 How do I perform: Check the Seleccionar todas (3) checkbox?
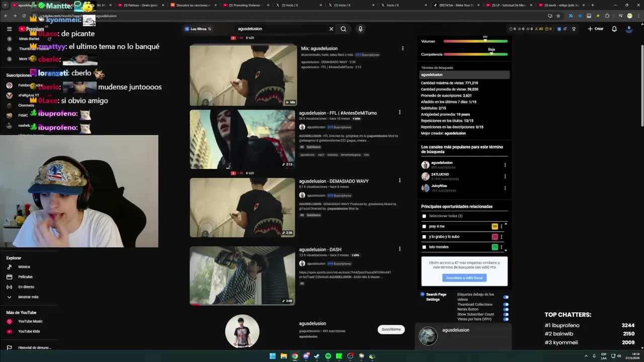[424, 216]
